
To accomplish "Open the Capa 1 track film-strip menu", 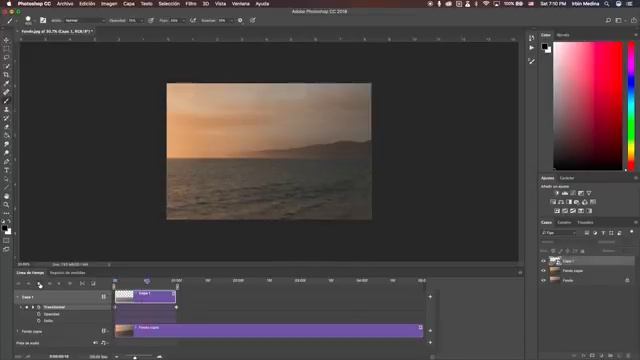I will click(x=104, y=297).
